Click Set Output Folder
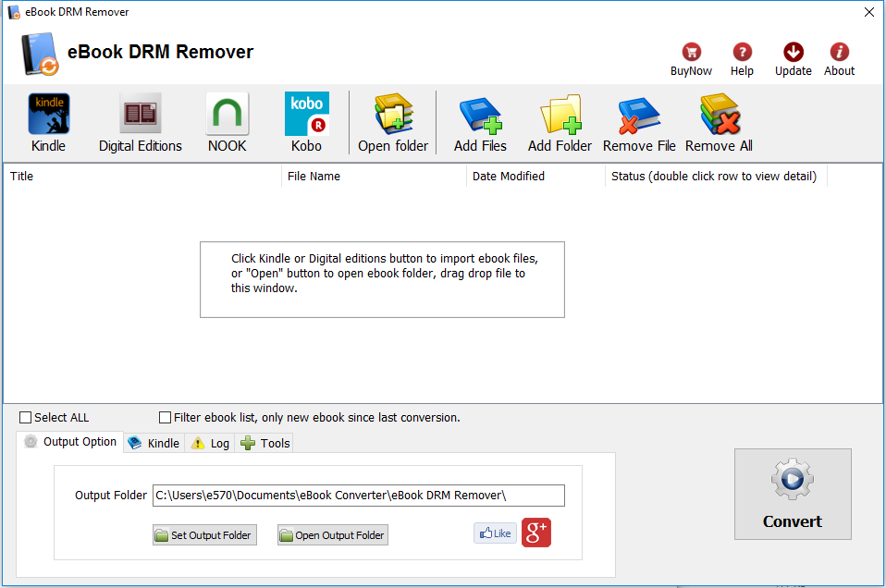Image resolution: width=886 pixels, height=588 pixels. click(204, 534)
